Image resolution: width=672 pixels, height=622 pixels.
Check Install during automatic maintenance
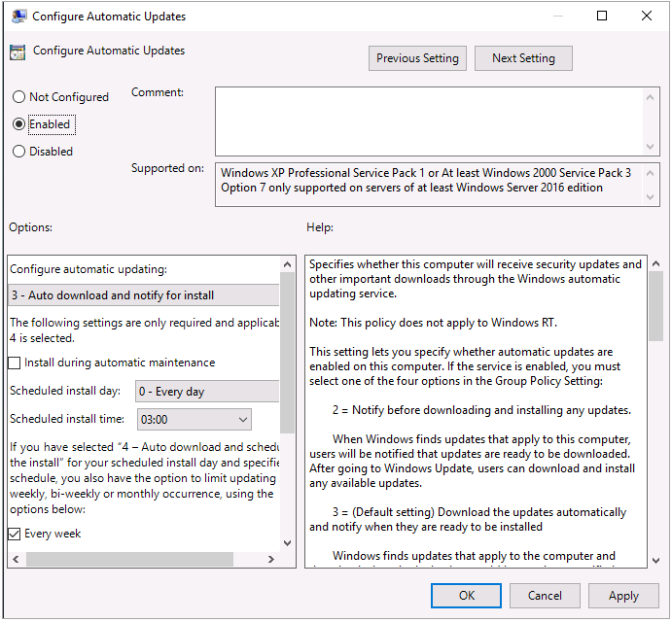coord(15,363)
